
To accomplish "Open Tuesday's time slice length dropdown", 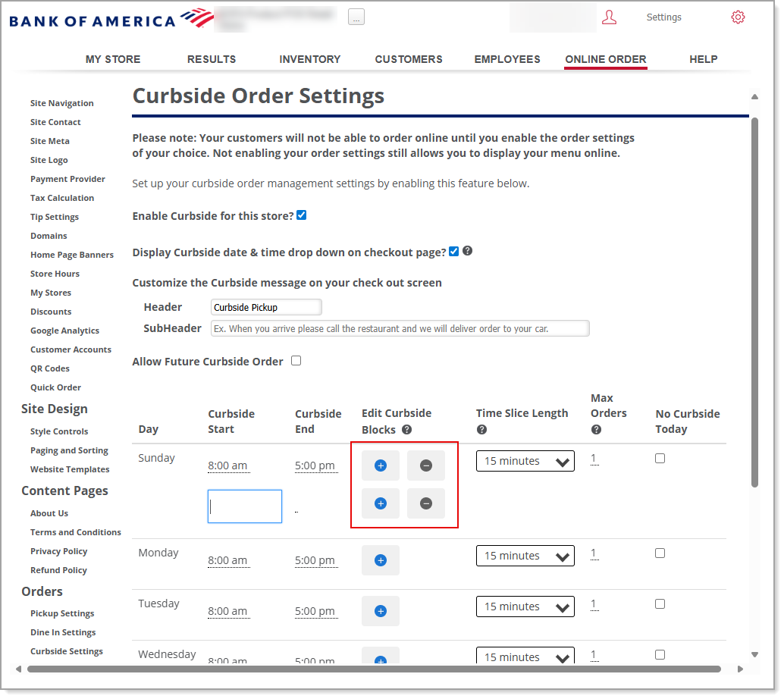I will [x=525, y=607].
